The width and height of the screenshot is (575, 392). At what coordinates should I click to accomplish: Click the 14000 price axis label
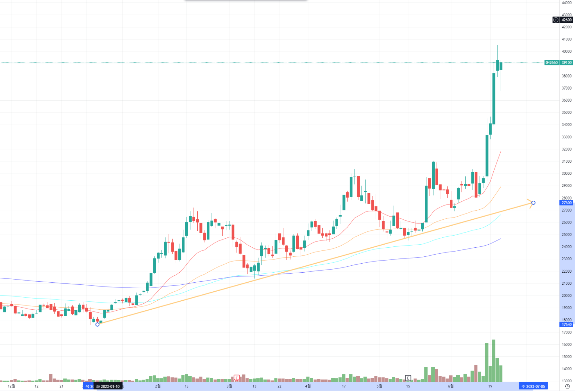(567, 369)
